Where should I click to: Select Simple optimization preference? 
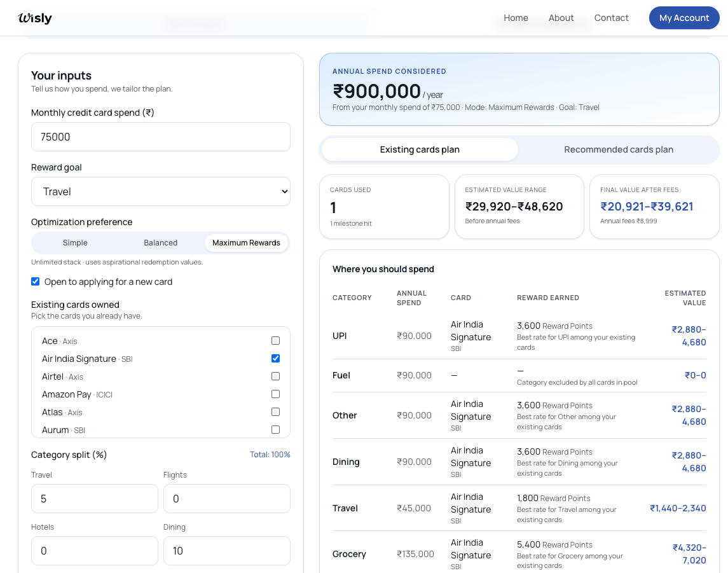(75, 243)
